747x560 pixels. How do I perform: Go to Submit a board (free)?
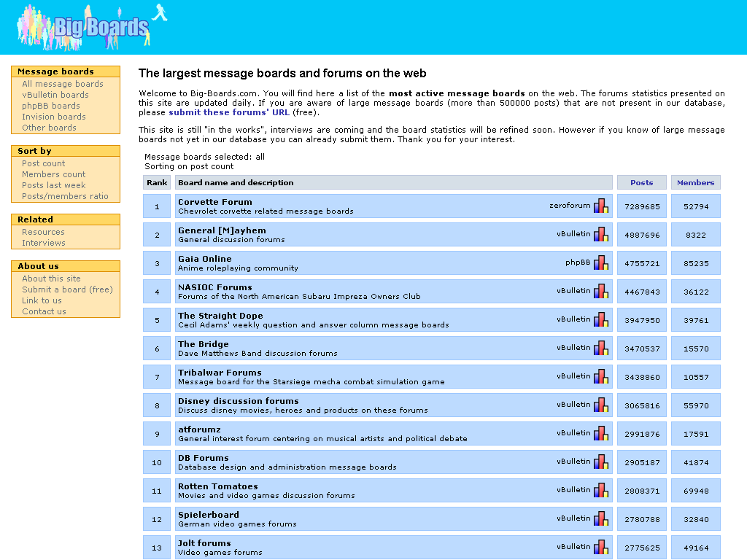tap(67, 289)
